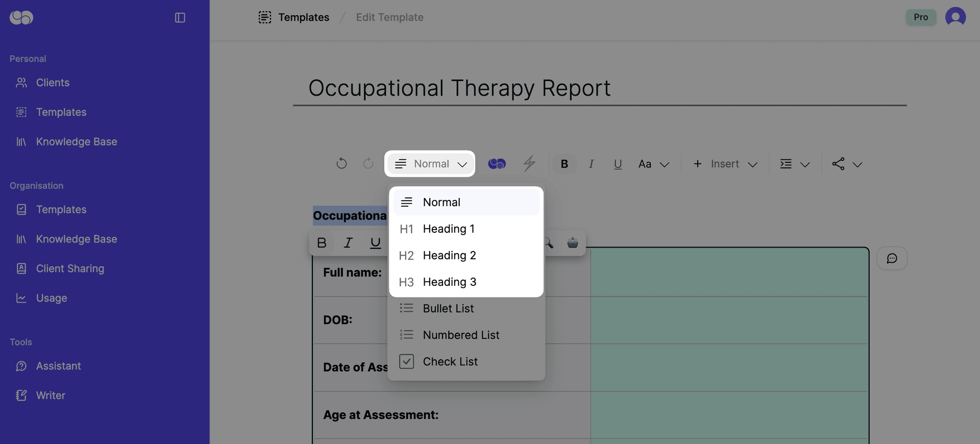Convert text to Numbered List
Screen dimensions: 980x444
pos(466,335)
